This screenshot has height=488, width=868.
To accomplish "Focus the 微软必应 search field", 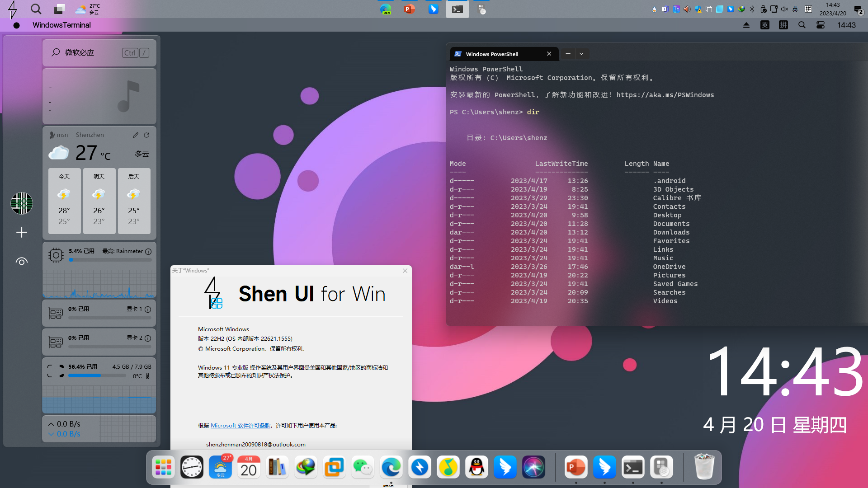I will tap(99, 53).
